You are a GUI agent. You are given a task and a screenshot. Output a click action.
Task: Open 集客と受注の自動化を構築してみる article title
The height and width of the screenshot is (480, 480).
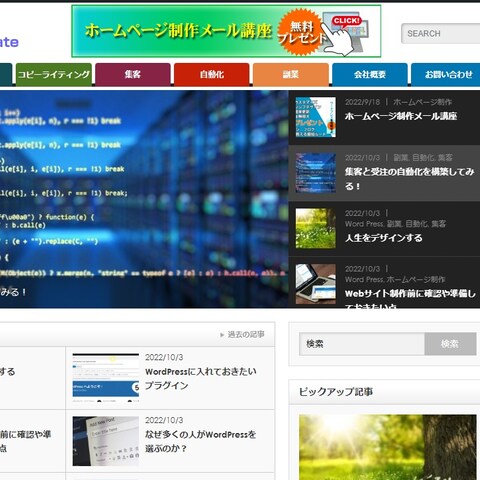(x=409, y=179)
